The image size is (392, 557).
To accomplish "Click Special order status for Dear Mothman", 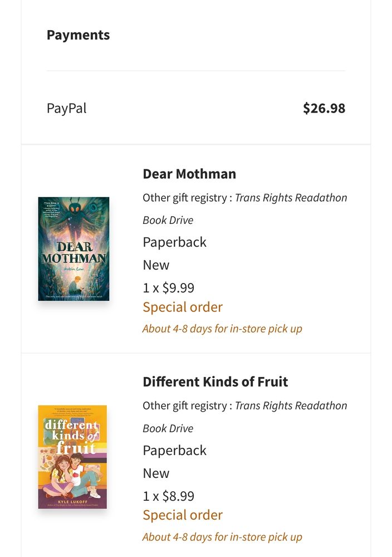I will click(x=183, y=307).
